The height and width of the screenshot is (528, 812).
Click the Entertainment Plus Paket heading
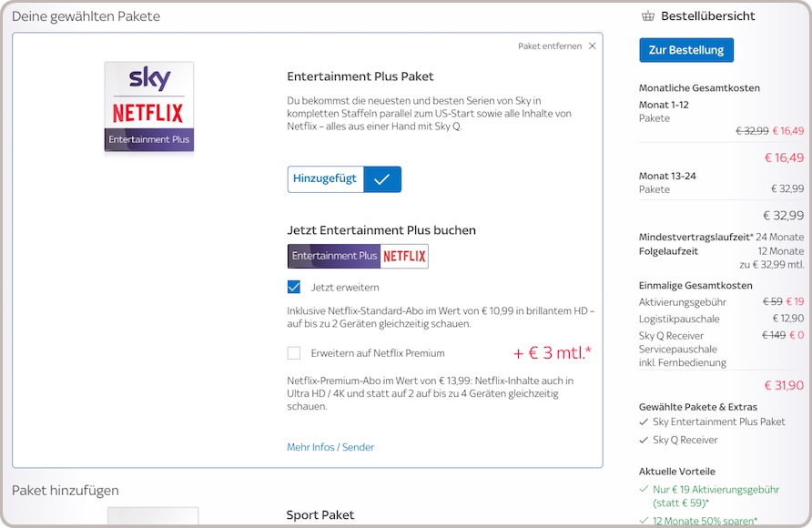360,76
